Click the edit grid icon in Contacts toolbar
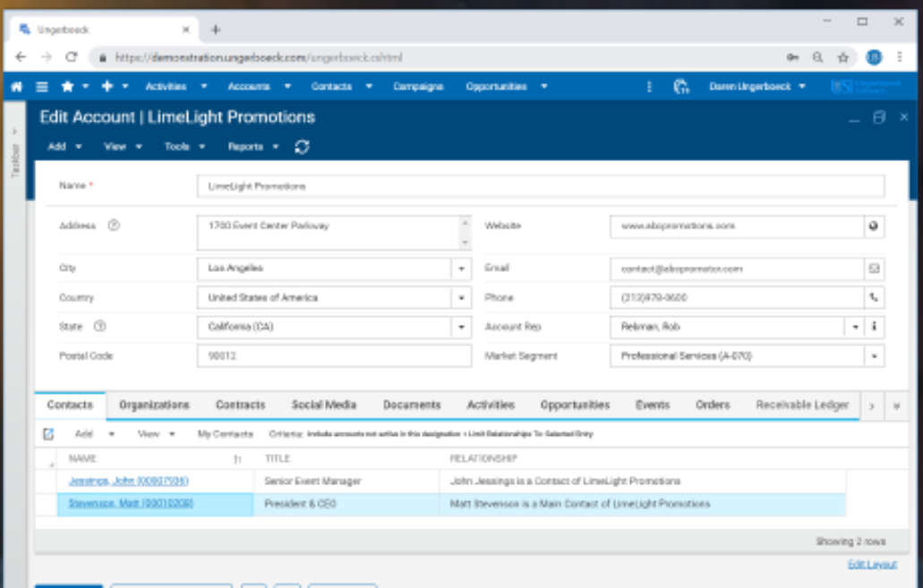Screen dimensions: 923x588 tap(48, 434)
